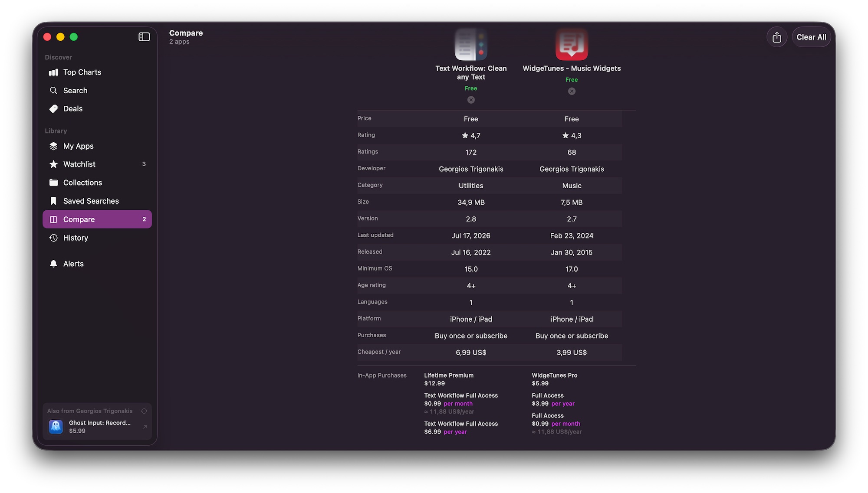Screen dimensions: 868x493
Task: Toggle the sidebar visibility icon
Action: pos(144,37)
